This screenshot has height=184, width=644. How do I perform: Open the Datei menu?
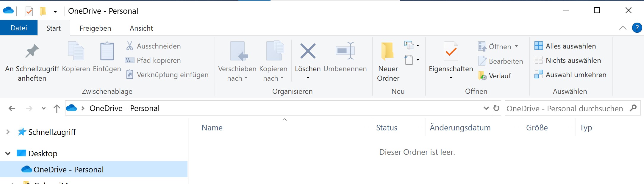[x=19, y=28]
